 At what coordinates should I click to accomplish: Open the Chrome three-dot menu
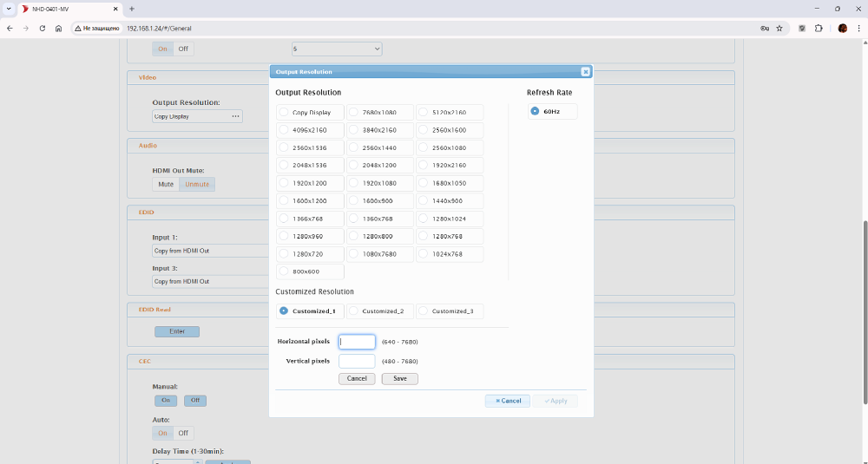pos(858,28)
